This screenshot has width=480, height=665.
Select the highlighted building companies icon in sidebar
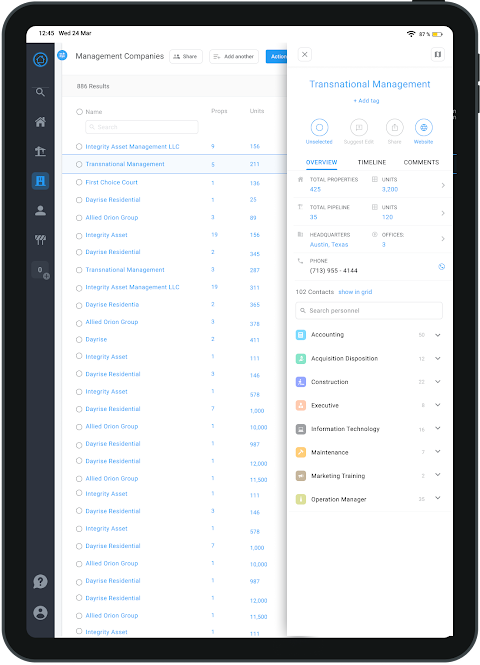[x=40, y=181]
